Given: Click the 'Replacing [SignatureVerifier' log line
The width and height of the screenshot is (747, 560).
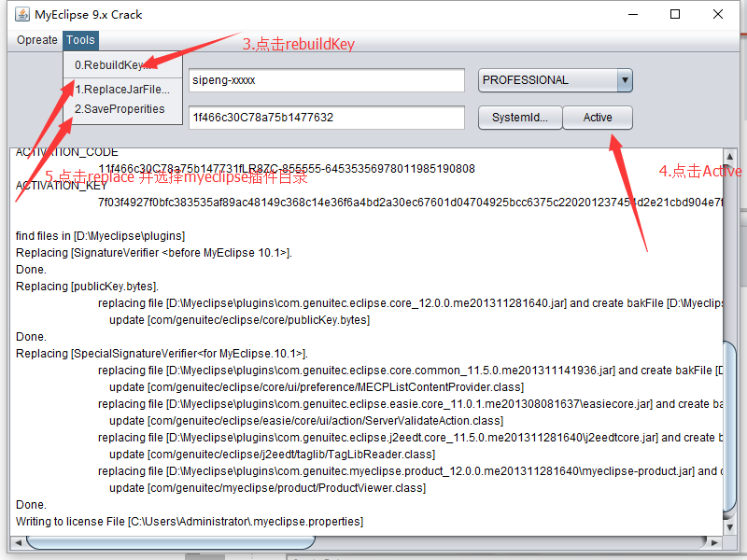Looking at the screenshot, I should 153,253.
